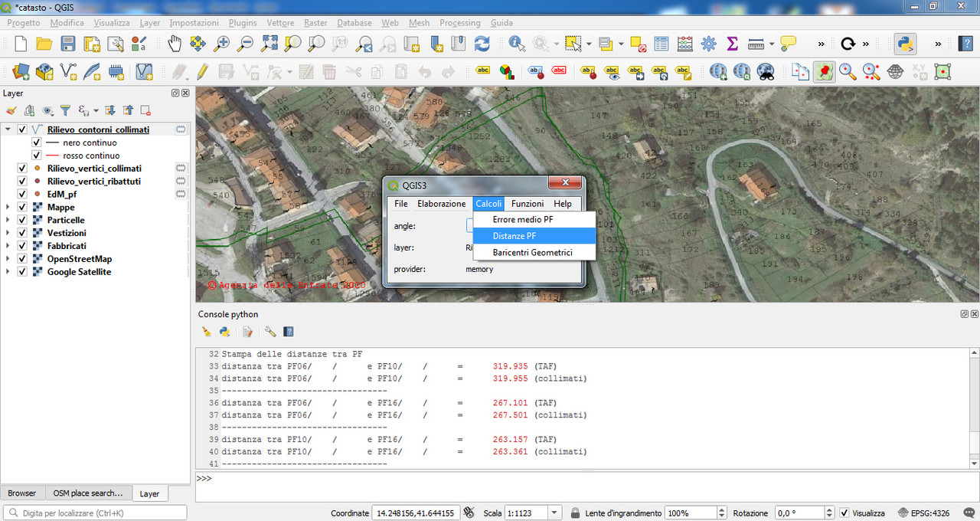Viewport: 980px width, 521px height.
Task: Activate the Identify Features tool
Action: tap(517, 44)
